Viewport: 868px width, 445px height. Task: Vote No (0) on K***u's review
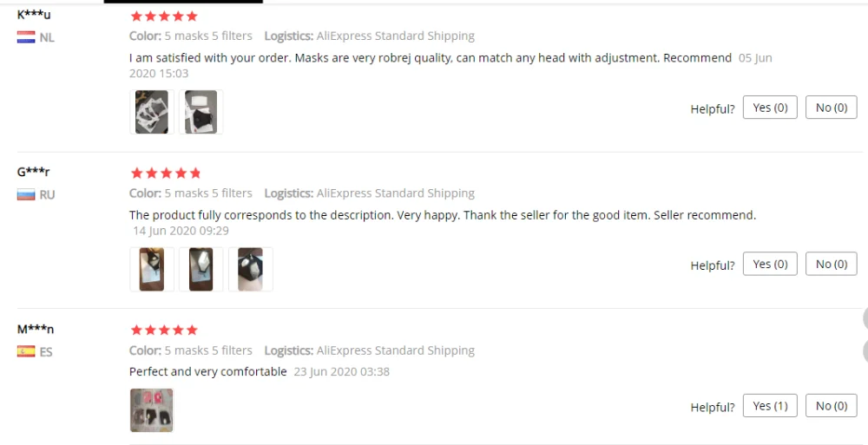pos(832,108)
